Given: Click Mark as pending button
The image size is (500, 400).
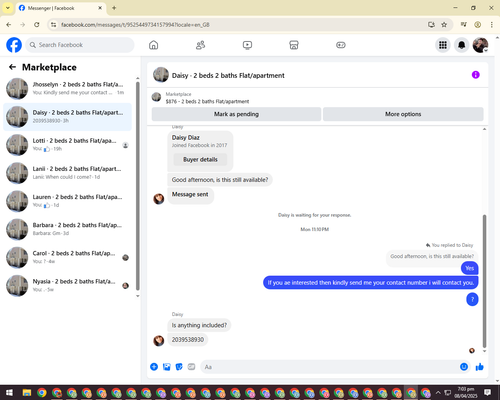Looking at the screenshot, I should click(236, 114).
